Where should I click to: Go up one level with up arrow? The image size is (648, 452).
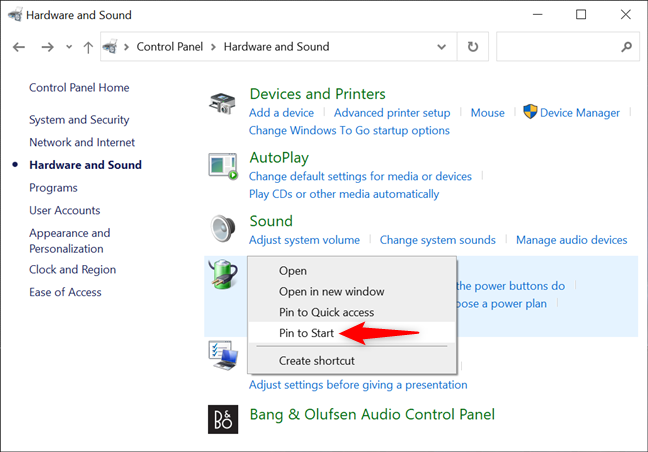pyautogui.click(x=88, y=47)
